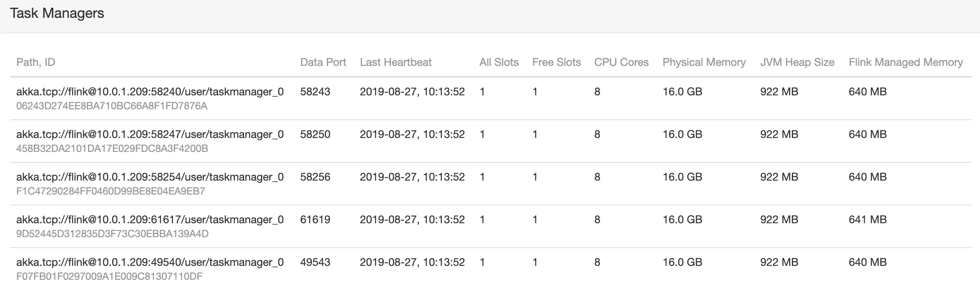This screenshot has width=980, height=293.
Task: Click the 641 MB managed memory value
Action: point(867,220)
